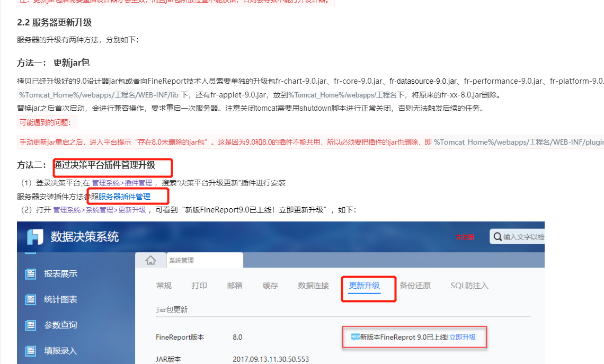Switch to the 打印 tab
604x364 pixels.
pos(199,286)
